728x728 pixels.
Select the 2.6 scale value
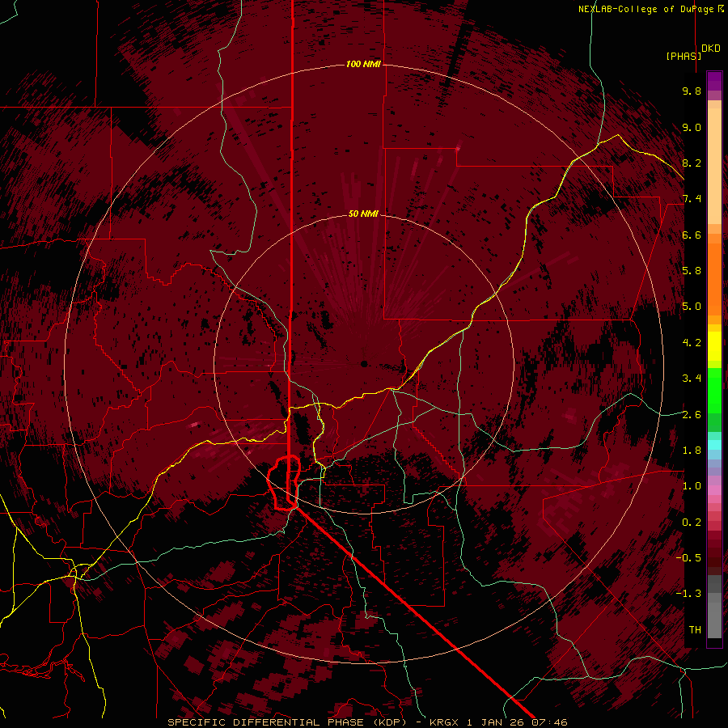(x=692, y=415)
